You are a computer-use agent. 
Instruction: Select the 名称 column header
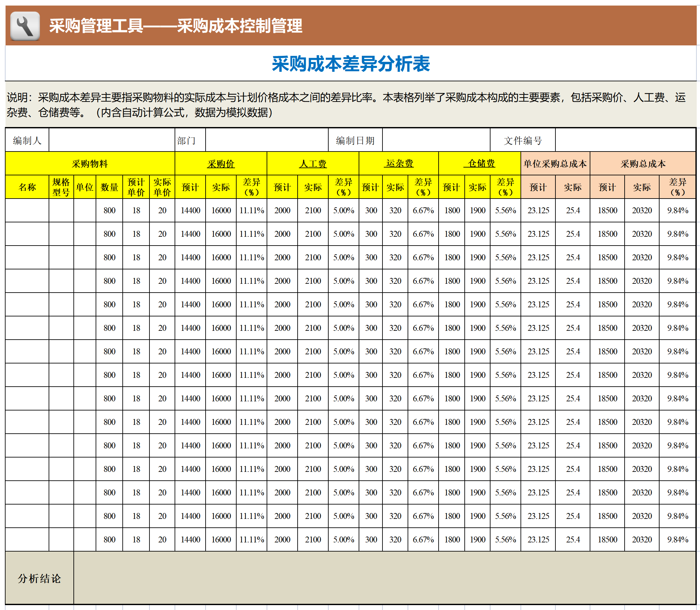pyautogui.click(x=27, y=187)
